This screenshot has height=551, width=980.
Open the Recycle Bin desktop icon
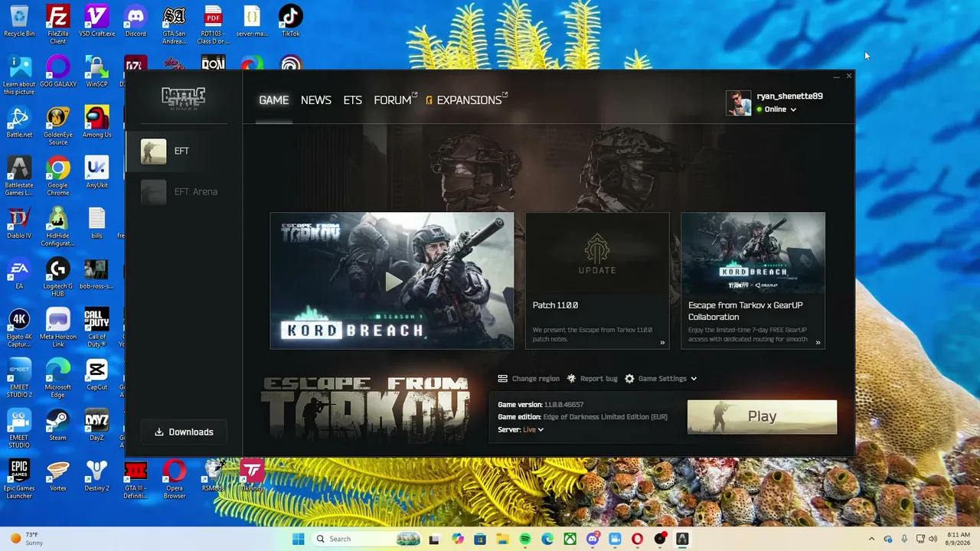point(19,21)
